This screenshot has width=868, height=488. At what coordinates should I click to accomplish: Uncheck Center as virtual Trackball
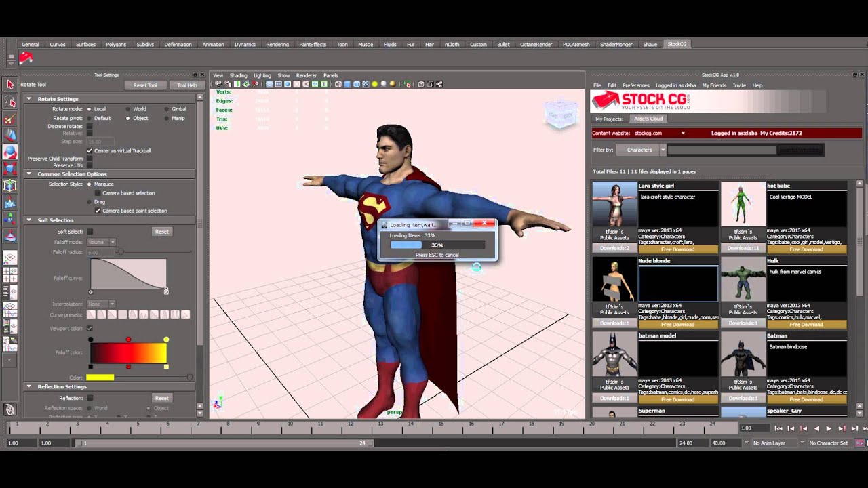[90, 150]
